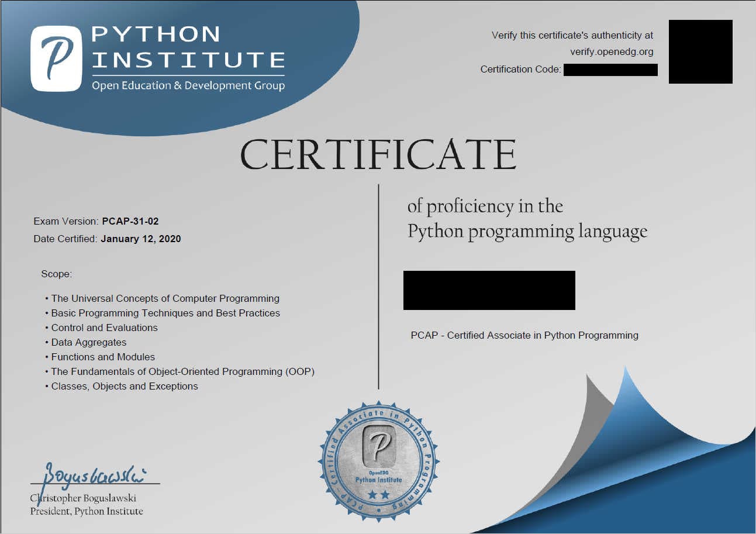This screenshot has width=756, height=534.
Task: Click the name 'Christopher Boguslawski'
Action: (x=84, y=498)
